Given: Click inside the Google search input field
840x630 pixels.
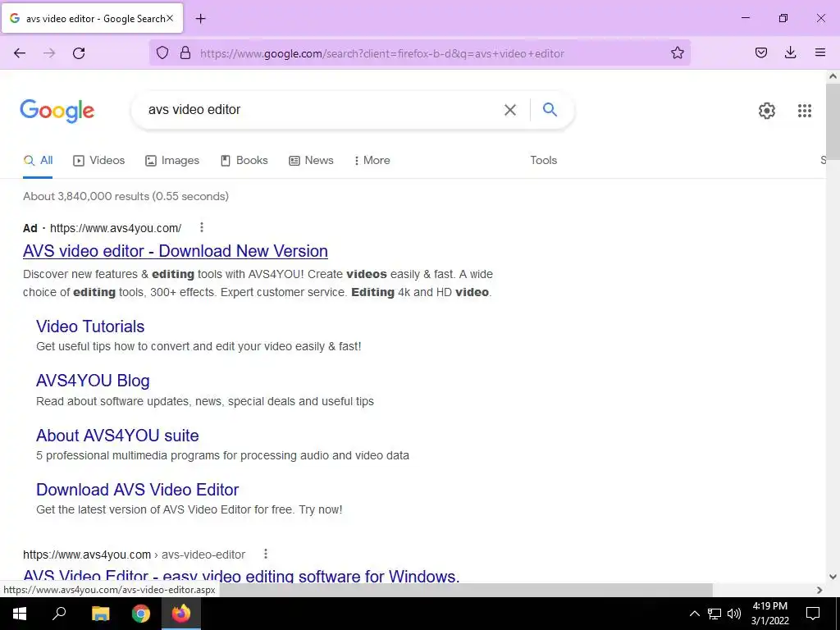Looking at the screenshot, I should point(322,109).
